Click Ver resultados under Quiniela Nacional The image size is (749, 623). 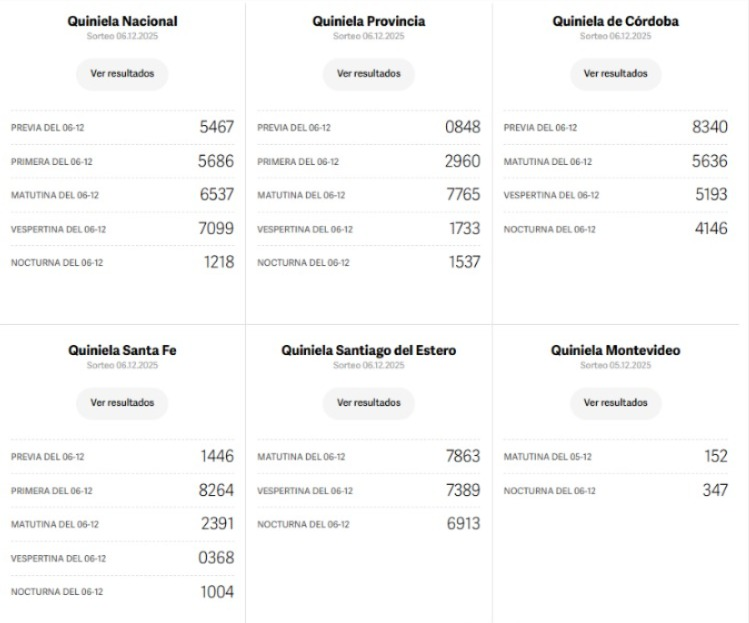click(x=122, y=73)
